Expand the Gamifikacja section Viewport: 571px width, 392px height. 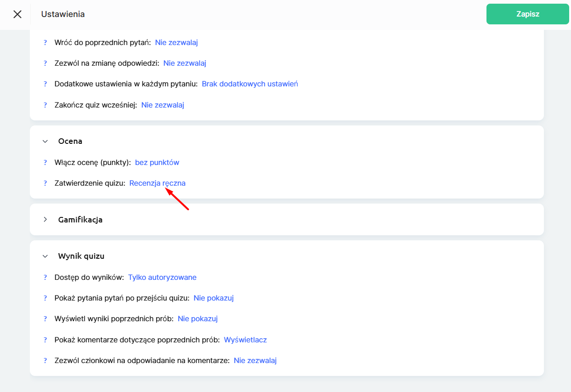45,220
